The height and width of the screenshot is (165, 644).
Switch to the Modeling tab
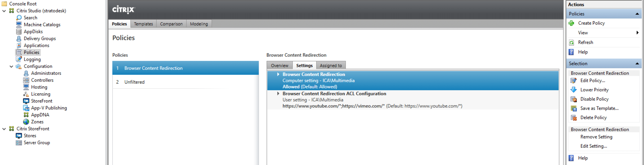click(199, 24)
